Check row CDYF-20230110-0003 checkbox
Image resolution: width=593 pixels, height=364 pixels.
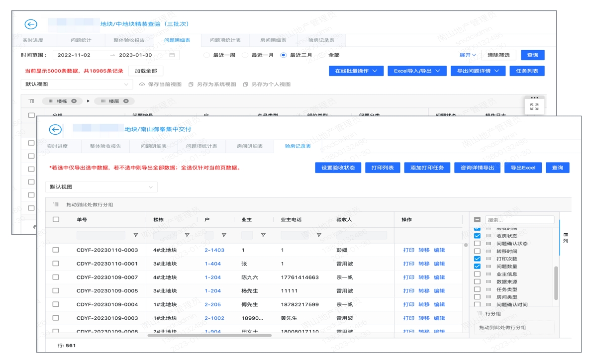(56, 250)
